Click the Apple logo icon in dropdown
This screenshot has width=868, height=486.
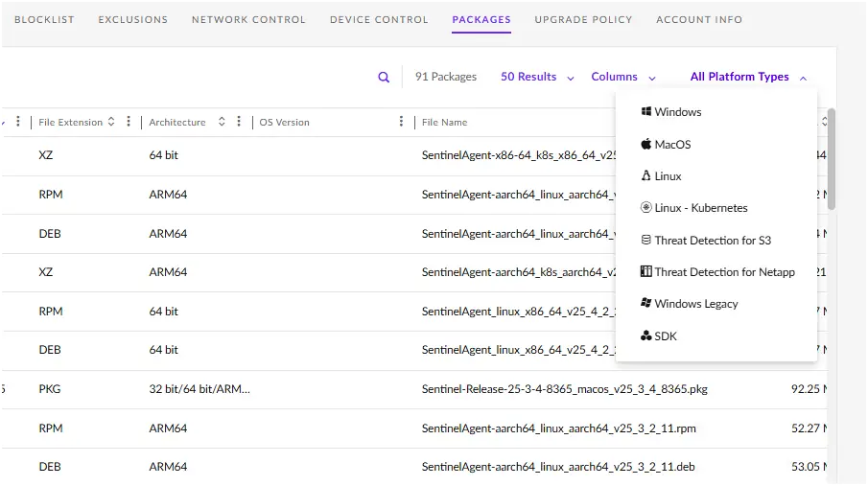click(x=646, y=144)
